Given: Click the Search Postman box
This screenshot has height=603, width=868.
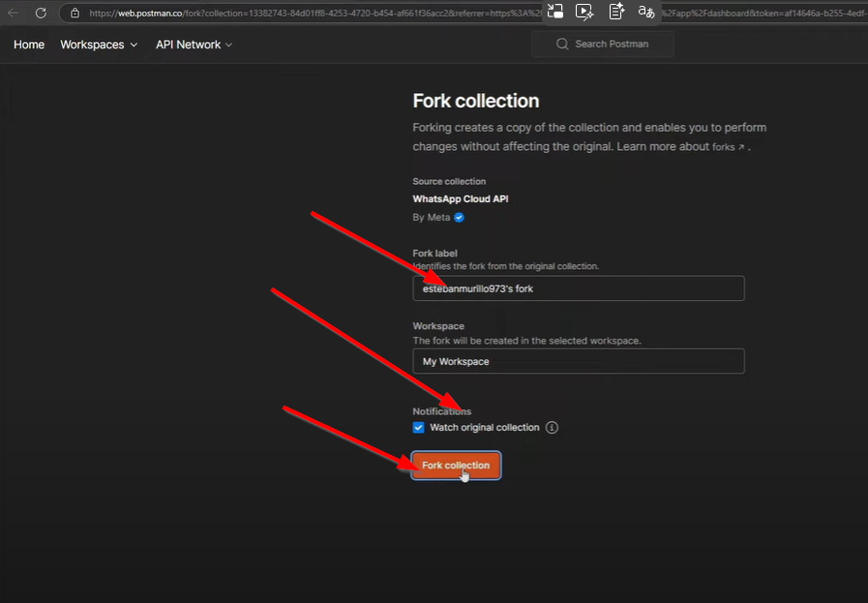Looking at the screenshot, I should click(x=603, y=44).
